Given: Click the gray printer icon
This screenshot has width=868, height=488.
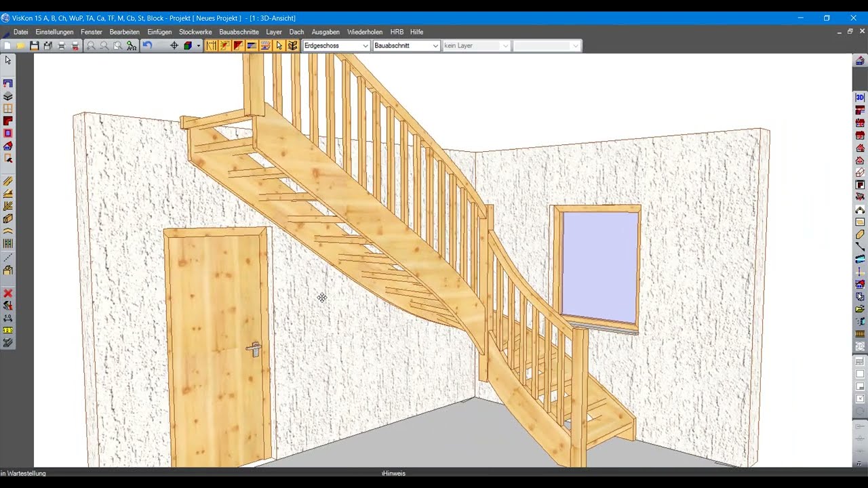Looking at the screenshot, I should (x=61, y=45).
